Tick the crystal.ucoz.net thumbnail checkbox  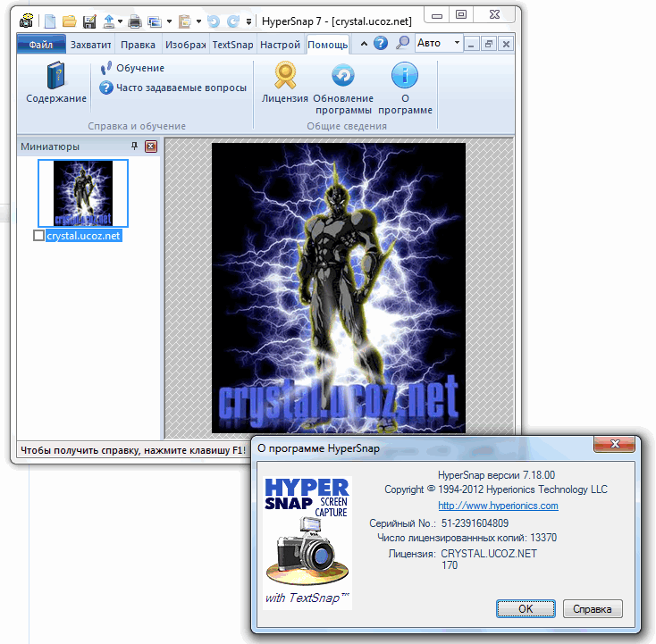pos(38,236)
